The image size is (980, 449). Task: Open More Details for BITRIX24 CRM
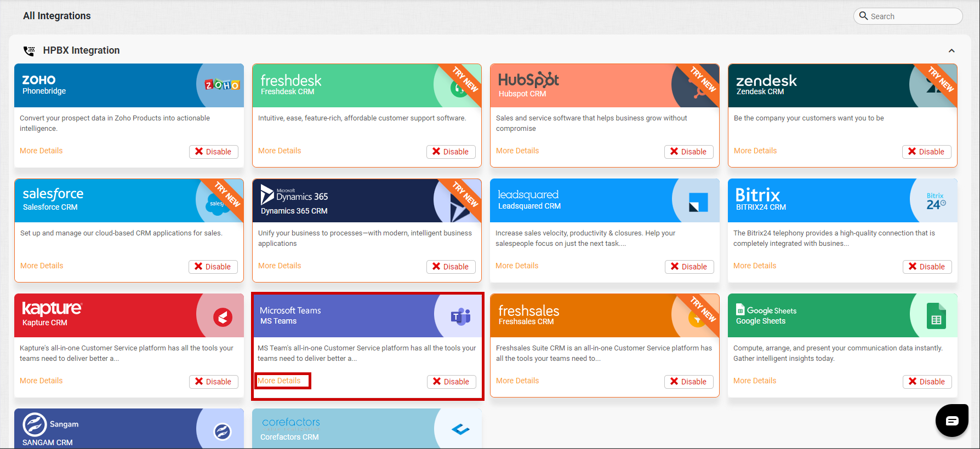tap(755, 266)
